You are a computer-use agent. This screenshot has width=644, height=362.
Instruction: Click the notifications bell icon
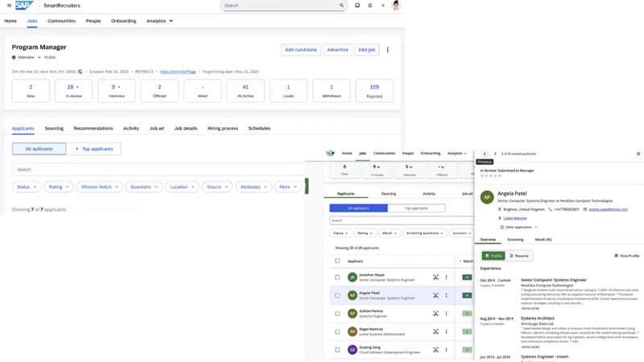[370, 6]
